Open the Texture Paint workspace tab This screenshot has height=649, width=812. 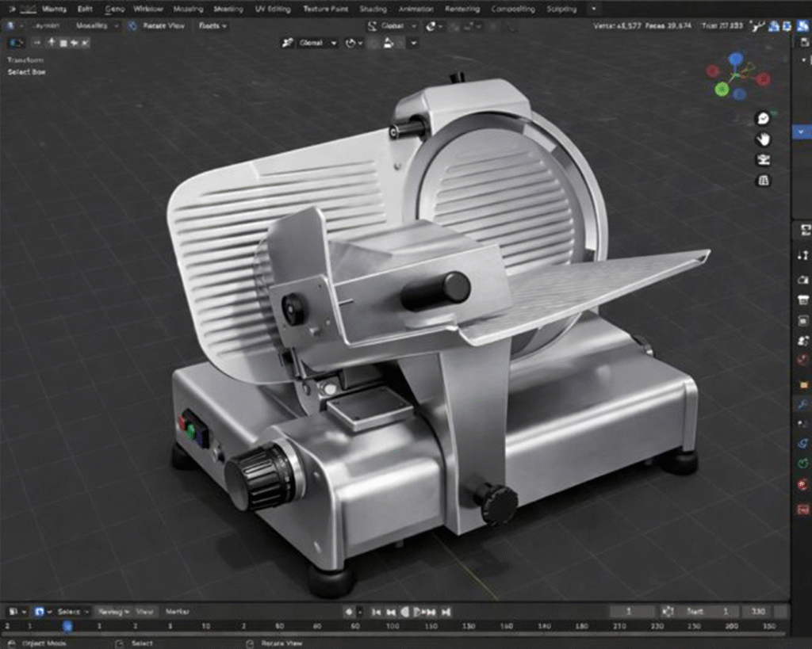326,10
